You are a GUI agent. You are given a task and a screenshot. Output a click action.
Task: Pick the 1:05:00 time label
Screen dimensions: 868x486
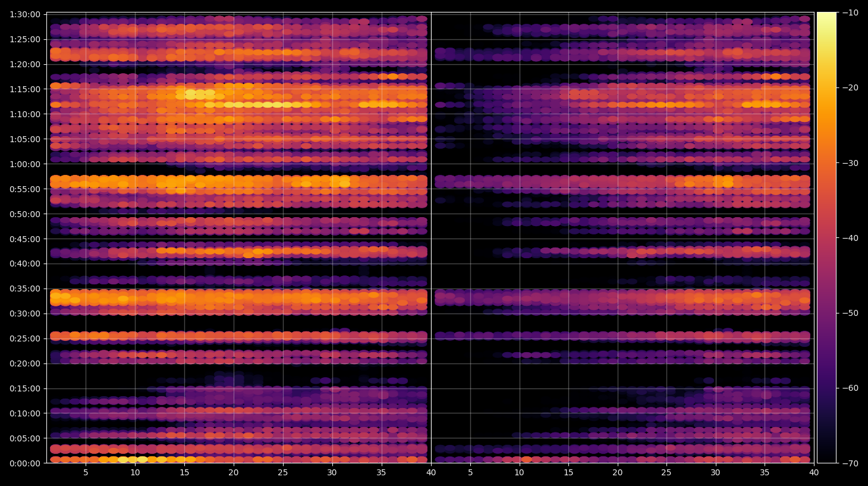[x=25, y=139]
